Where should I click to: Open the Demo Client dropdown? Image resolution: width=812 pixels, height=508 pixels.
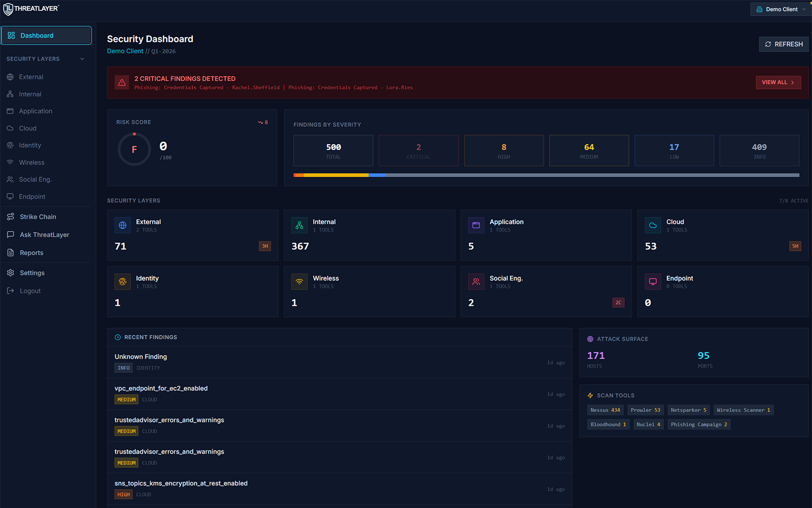click(x=780, y=9)
